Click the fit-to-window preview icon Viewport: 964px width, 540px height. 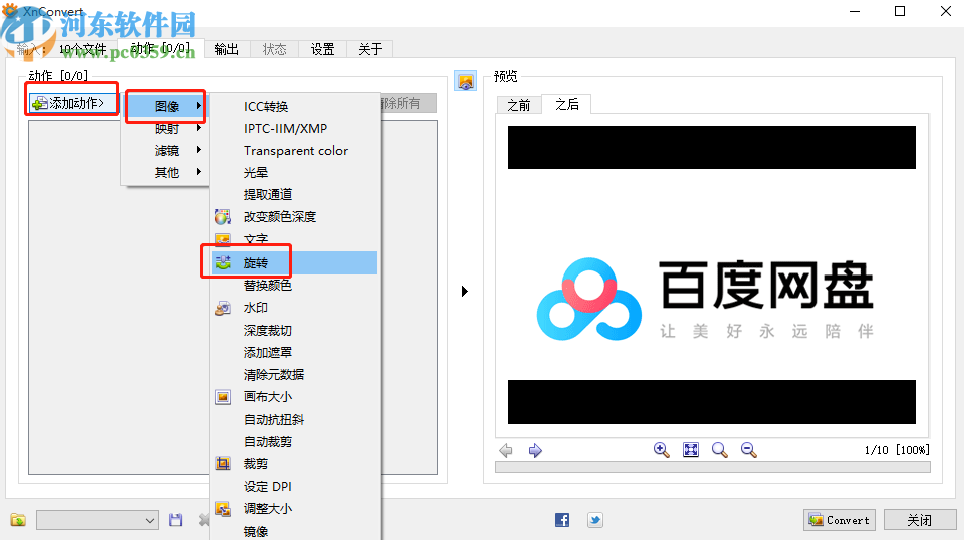click(x=690, y=450)
